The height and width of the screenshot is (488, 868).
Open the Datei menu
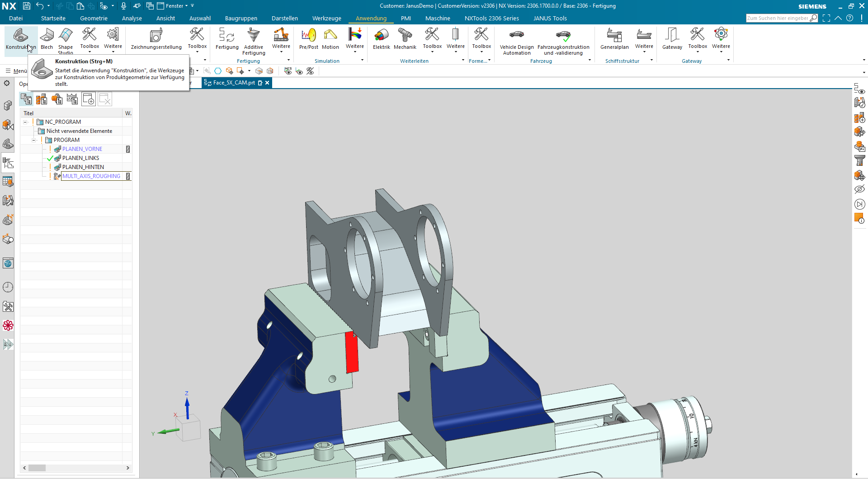click(x=16, y=18)
